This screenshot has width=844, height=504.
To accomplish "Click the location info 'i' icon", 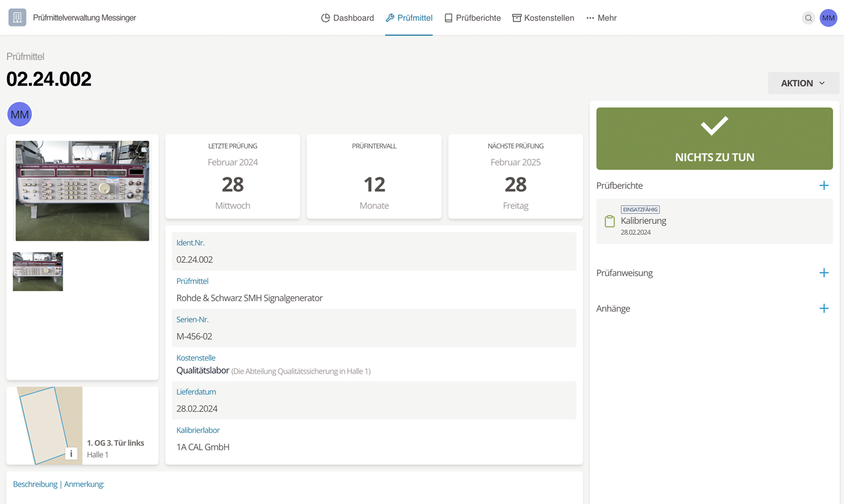I will [71, 454].
